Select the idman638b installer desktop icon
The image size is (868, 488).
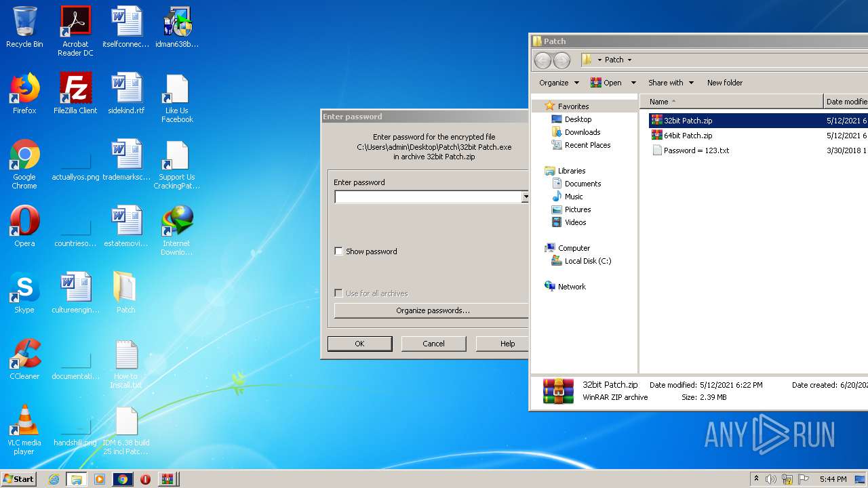coord(176,27)
